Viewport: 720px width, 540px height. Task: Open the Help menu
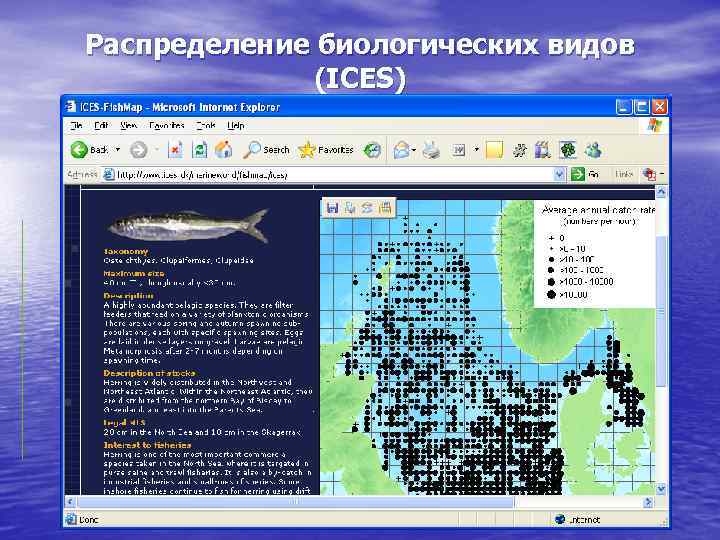point(236,125)
